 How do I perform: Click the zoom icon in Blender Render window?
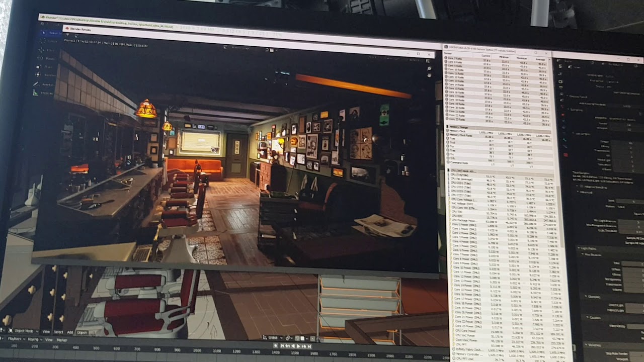429,68
